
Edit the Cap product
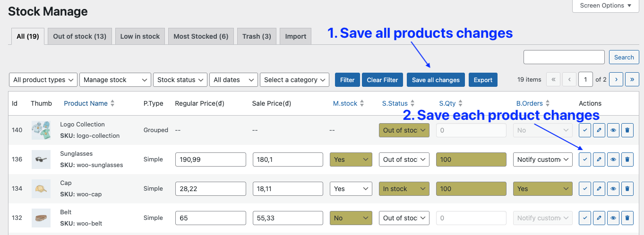pyautogui.click(x=599, y=189)
